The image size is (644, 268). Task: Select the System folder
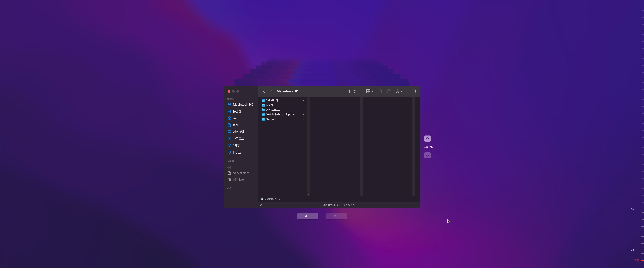271,119
